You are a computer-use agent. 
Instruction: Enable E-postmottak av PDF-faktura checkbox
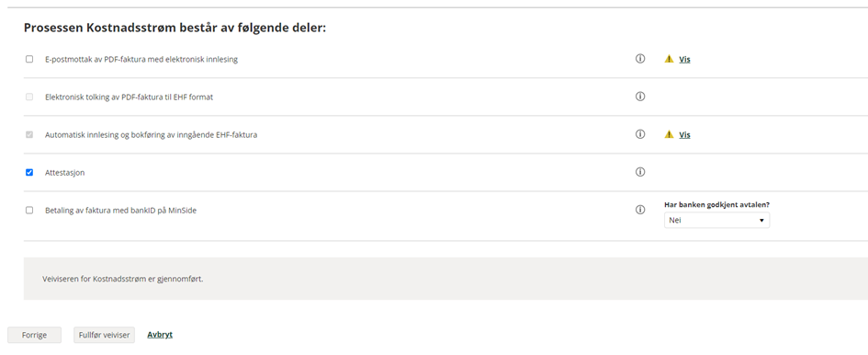(29, 59)
